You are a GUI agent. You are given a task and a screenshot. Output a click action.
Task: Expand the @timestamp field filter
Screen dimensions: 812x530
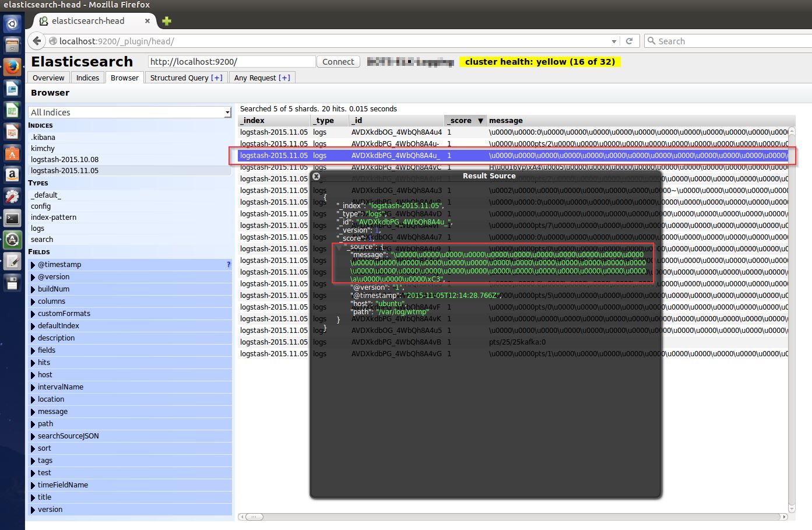33,265
